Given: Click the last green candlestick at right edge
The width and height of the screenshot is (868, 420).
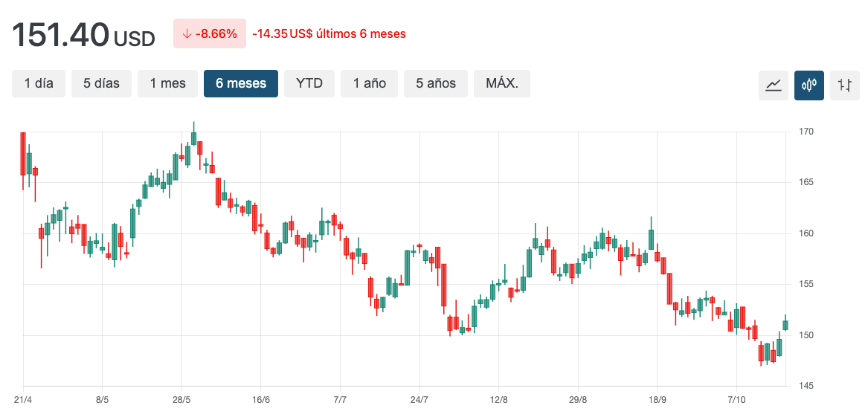Looking at the screenshot, I should click(x=785, y=325).
